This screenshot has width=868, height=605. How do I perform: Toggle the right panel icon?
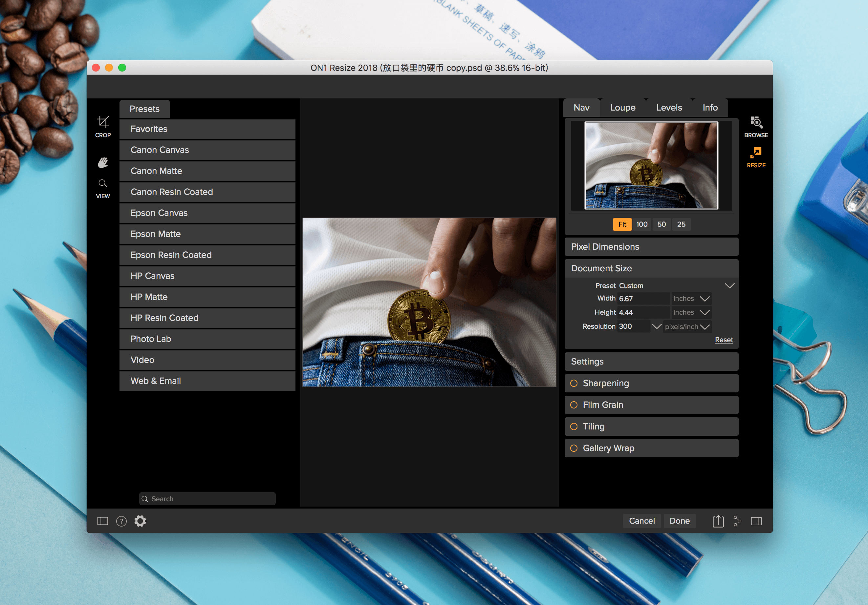click(x=756, y=521)
